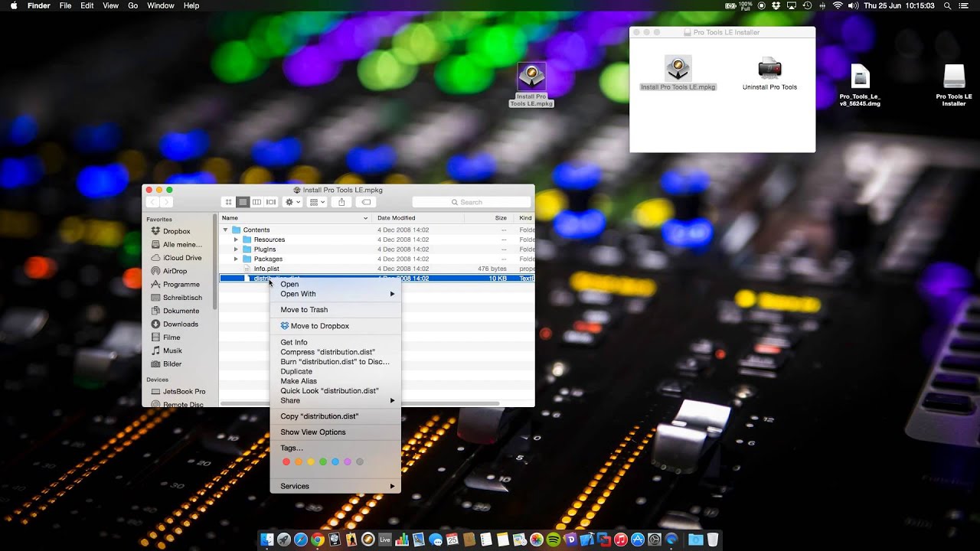Viewport: 980px width, 551px height.
Task: Select Duplicate in context menu
Action: 335,371
